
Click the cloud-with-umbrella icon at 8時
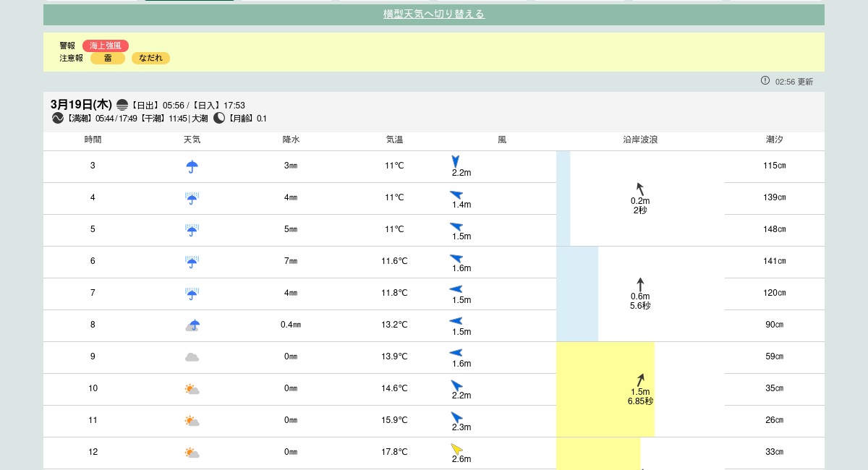[192, 325]
